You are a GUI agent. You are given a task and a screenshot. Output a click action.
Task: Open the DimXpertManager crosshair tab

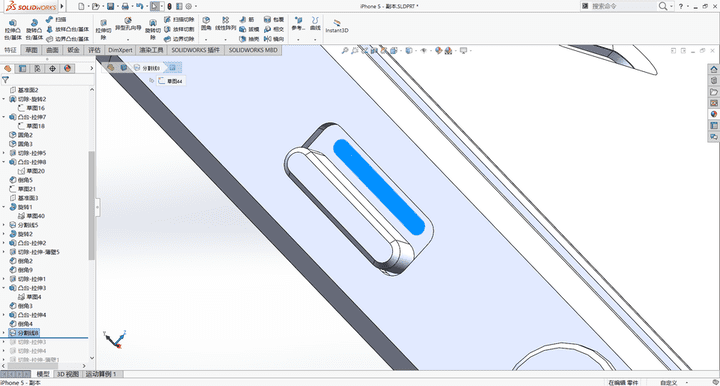pos(52,68)
